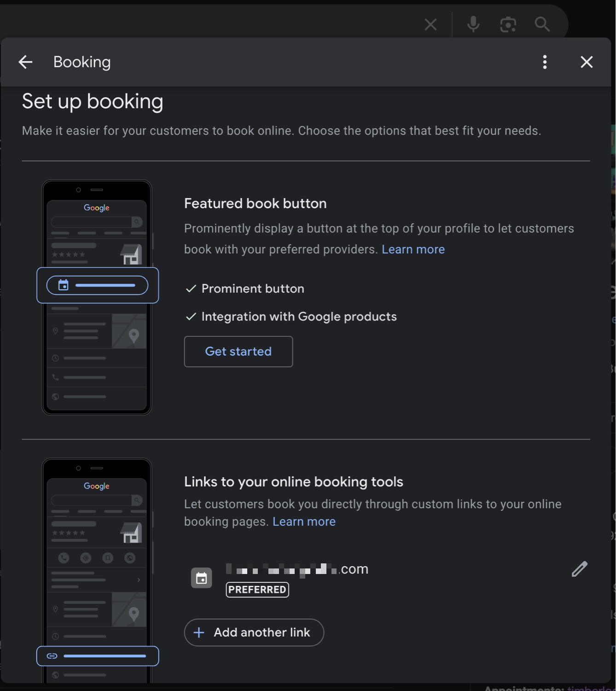This screenshot has width=616, height=691.
Task: Select the booking URL ending in .com
Action: pyautogui.click(x=297, y=569)
